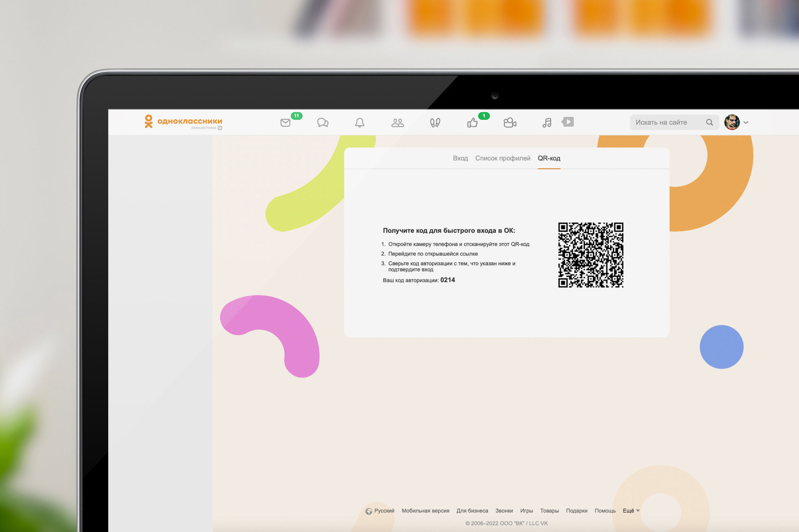Open the notifications bell icon
The image size is (799, 532).
point(360,122)
